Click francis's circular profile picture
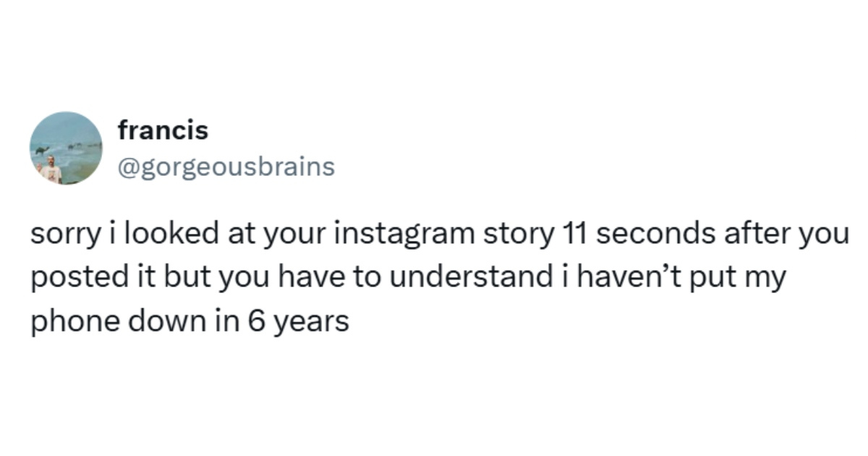868x456 pixels. [x=66, y=148]
